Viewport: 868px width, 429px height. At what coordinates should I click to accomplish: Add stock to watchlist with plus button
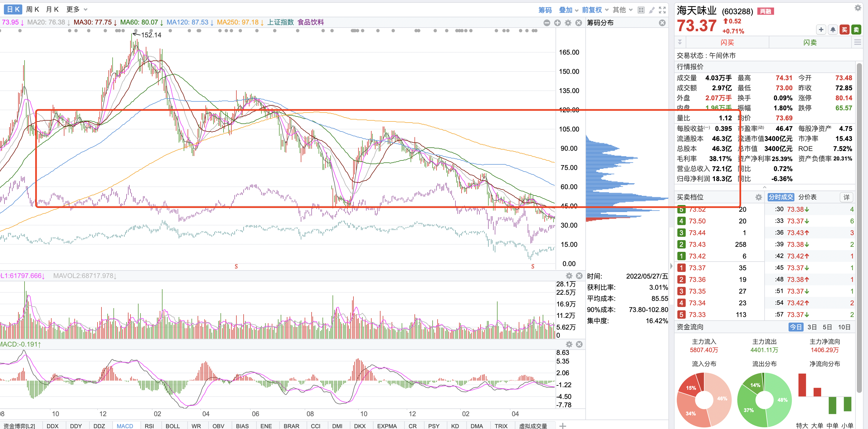[x=821, y=30]
